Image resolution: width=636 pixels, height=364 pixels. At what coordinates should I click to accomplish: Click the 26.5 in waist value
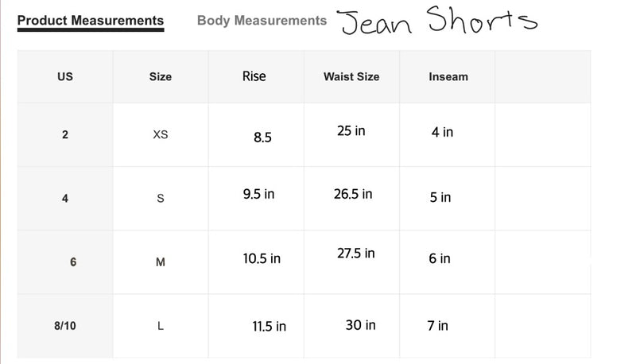(353, 194)
